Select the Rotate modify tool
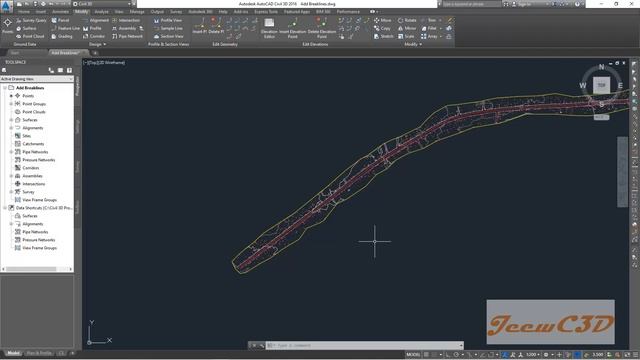 point(407,20)
